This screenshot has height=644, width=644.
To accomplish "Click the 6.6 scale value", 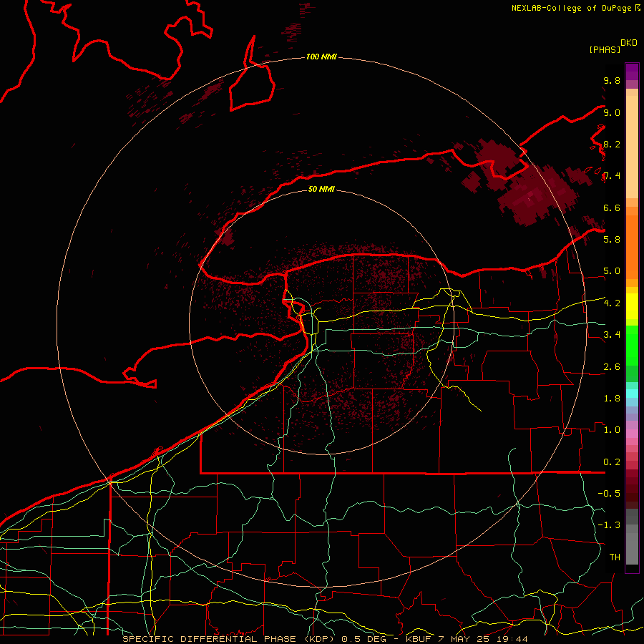I will pos(612,208).
